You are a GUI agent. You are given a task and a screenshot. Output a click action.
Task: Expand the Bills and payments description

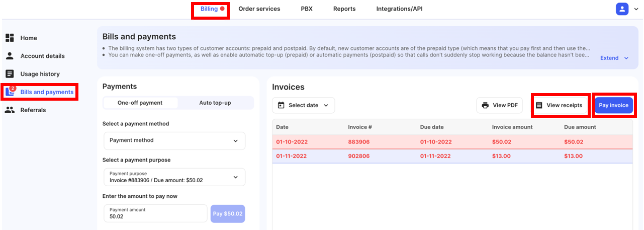click(x=614, y=58)
